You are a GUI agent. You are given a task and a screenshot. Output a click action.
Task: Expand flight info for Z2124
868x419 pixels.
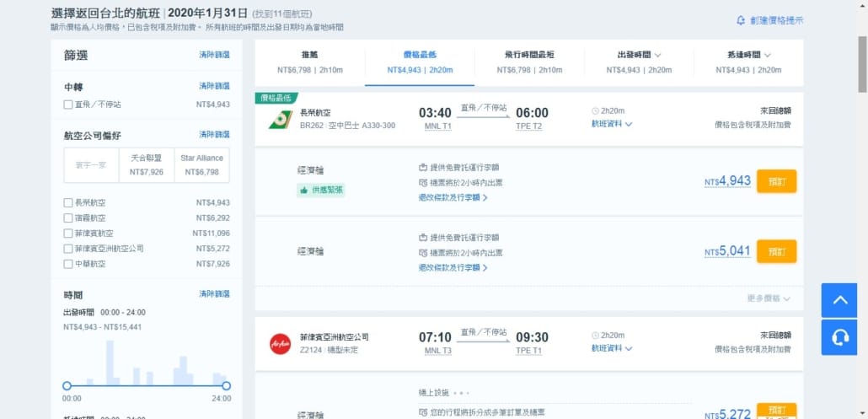612,349
